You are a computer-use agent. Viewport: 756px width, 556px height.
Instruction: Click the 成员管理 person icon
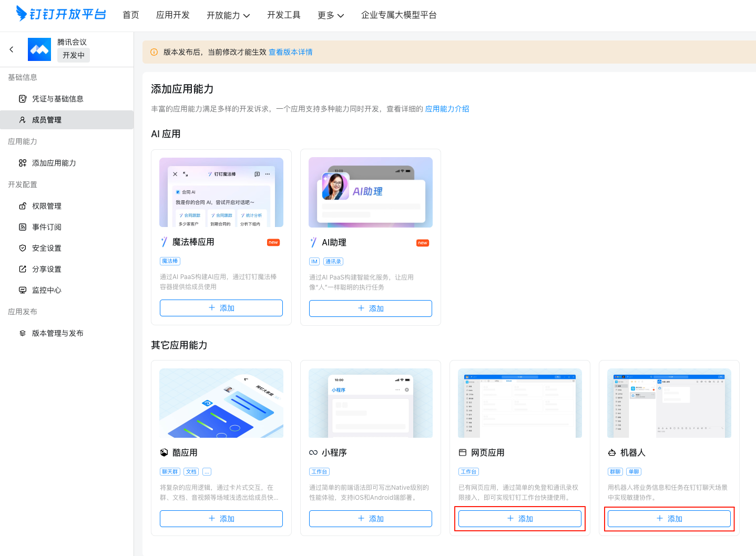click(23, 120)
